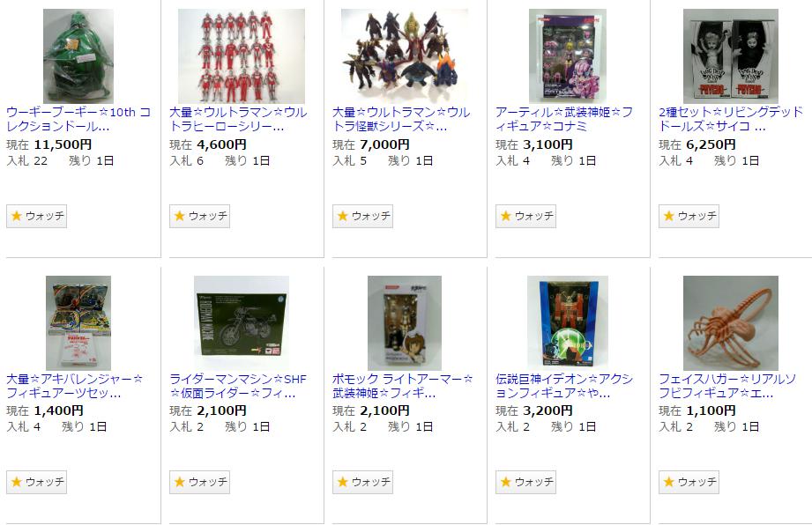Add ライダーマンマシン SHF listing to watchlist

(x=199, y=482)
